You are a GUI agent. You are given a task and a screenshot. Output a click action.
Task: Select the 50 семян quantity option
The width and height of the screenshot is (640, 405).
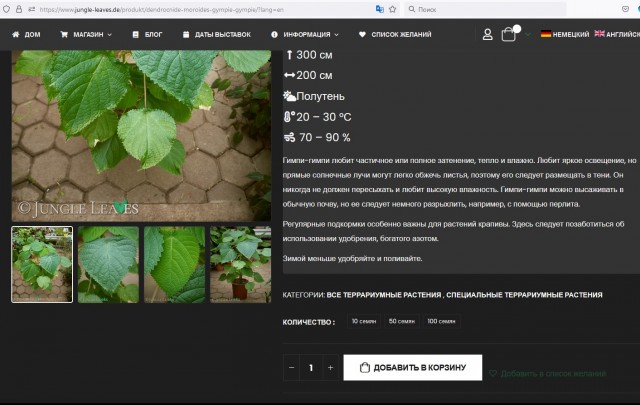tap(402, 321)
